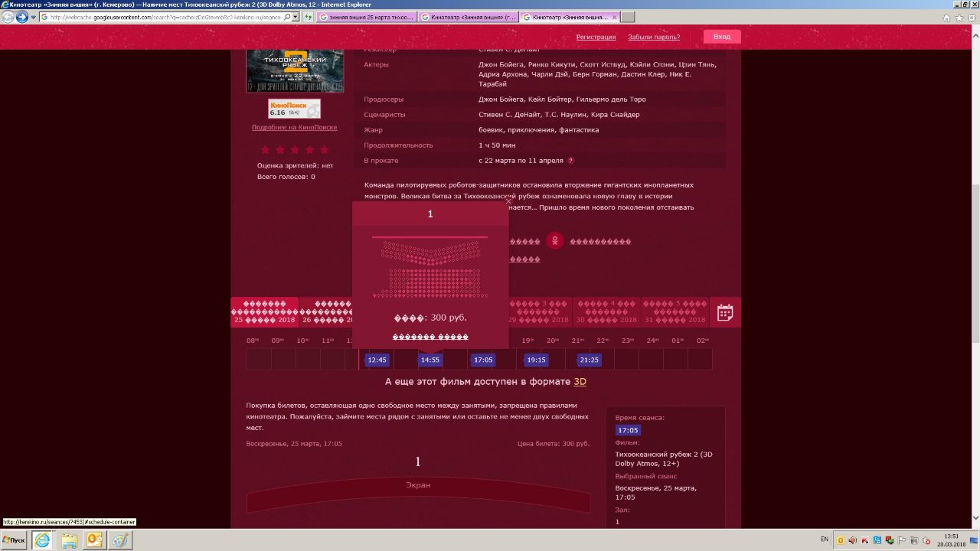Click the underlined link at the popup bottom

(x=430, y=337)
